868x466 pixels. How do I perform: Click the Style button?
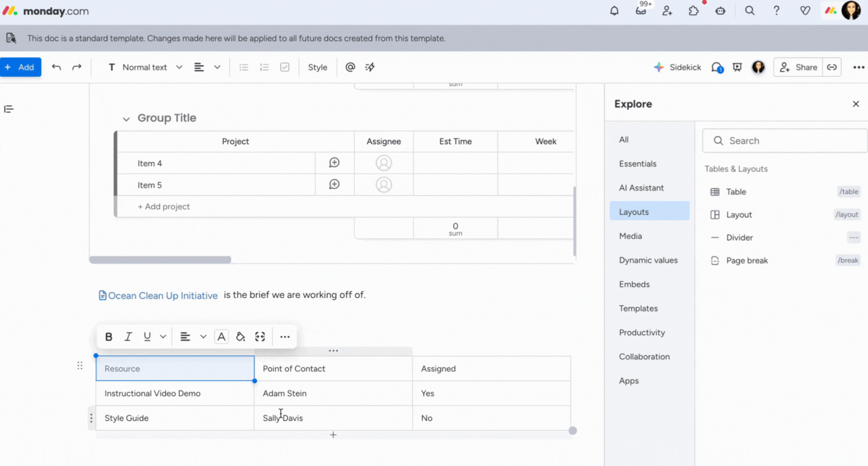coord(317,67)
